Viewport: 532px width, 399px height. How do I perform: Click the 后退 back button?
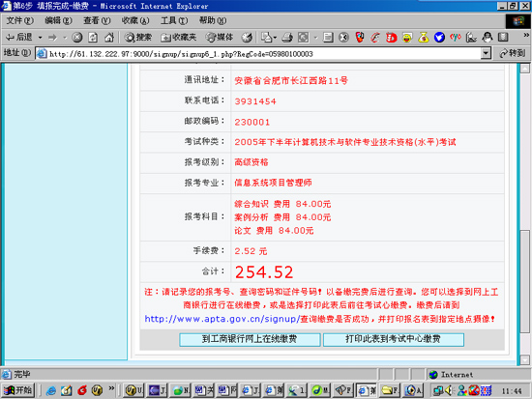tap(19, 38)
